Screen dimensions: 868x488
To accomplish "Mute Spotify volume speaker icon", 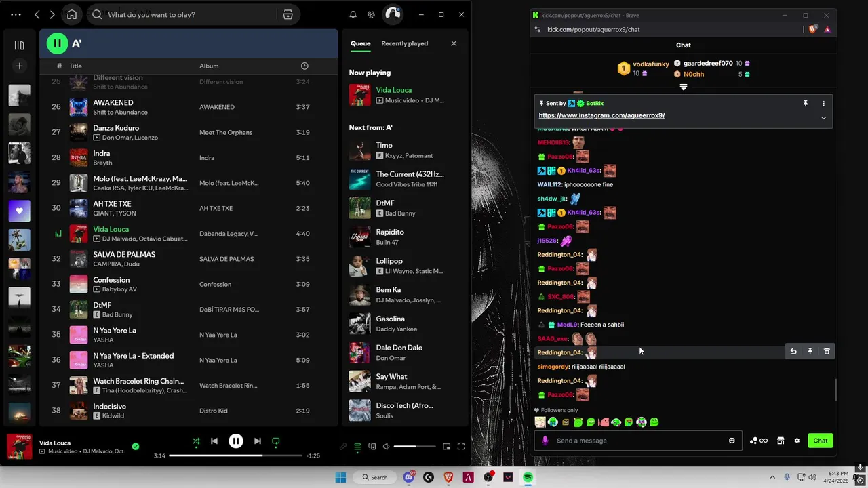I will click(x=387, y=447).
